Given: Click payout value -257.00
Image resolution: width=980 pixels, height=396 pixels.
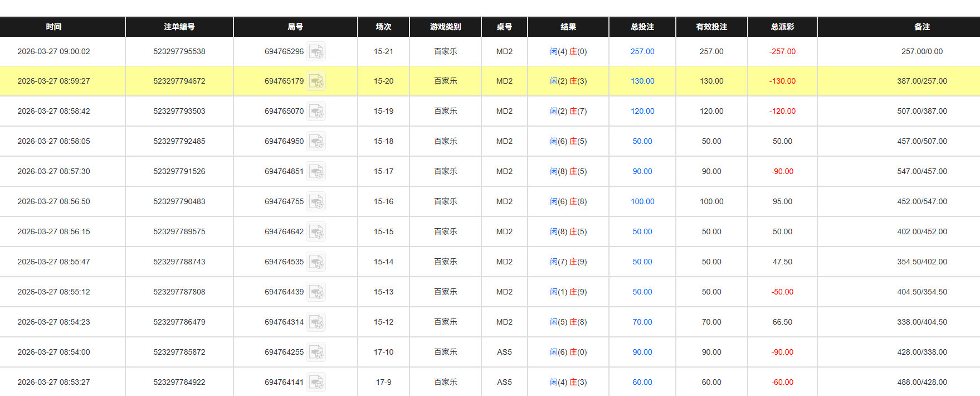Looking at the screenshot, I should click(x=782, y=51).
